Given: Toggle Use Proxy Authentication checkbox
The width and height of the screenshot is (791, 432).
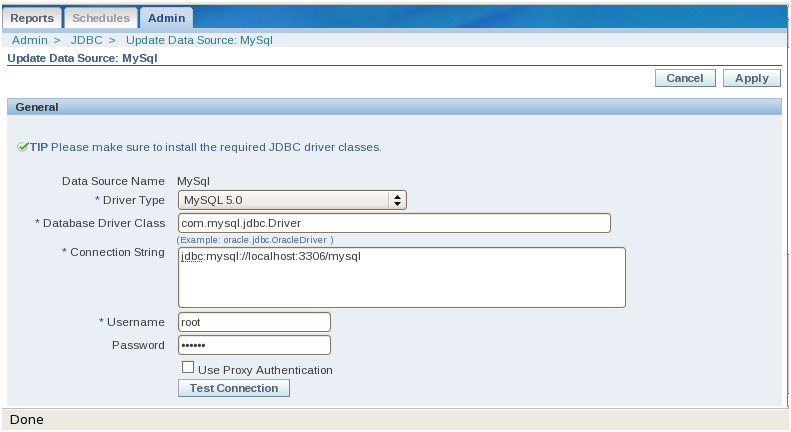Looking at the screenshot, I should [x=188, y=368].
